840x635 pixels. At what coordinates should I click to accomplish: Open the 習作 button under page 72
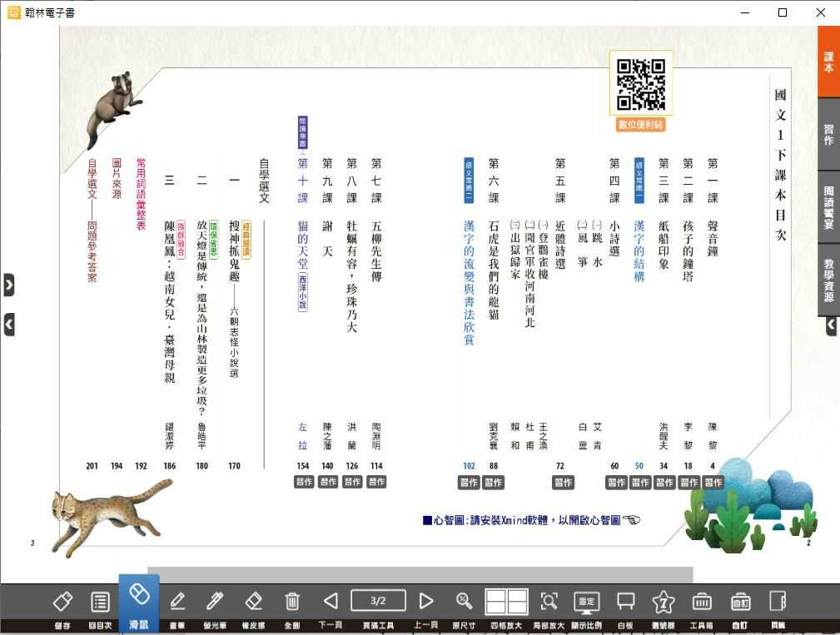coord(563,483)
